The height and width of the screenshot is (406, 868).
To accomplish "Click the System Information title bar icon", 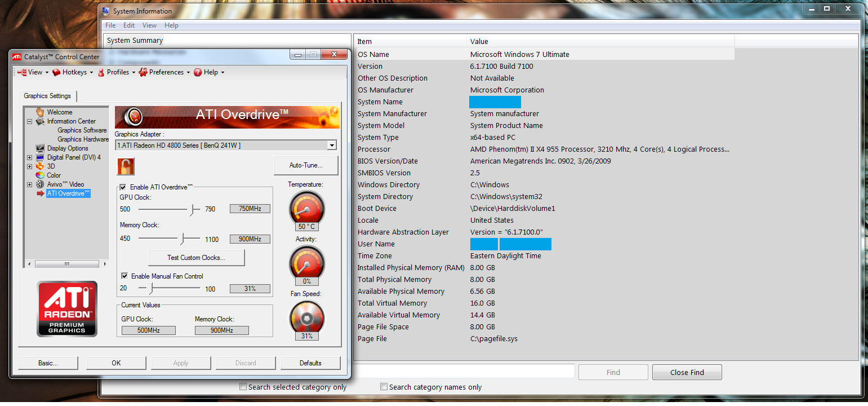I will (105, 11).
